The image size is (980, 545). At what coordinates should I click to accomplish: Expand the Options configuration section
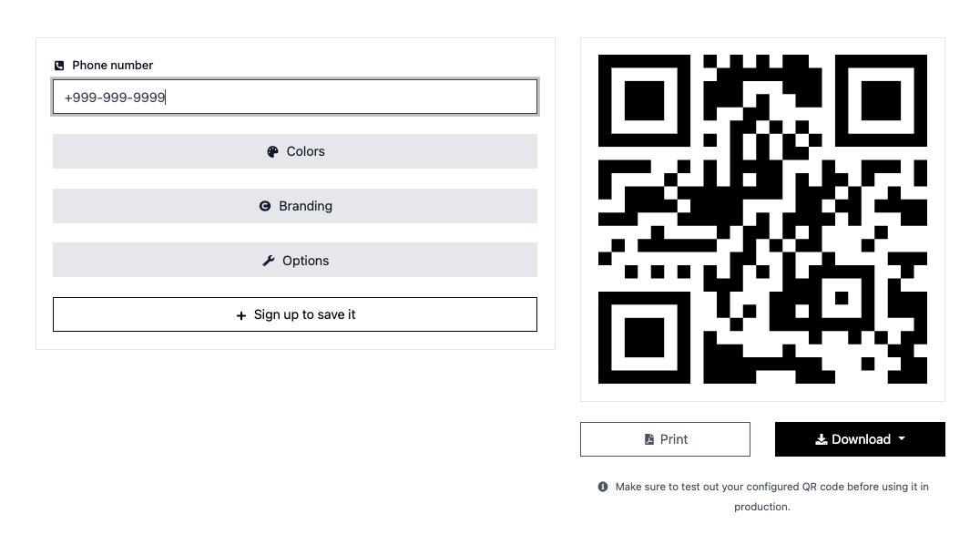point(295,260)
